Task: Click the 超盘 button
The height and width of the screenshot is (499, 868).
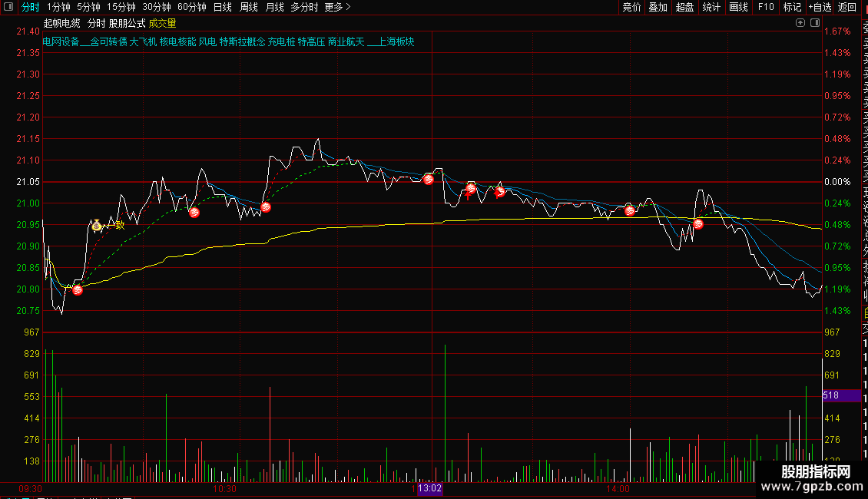Action: point(684,7)
